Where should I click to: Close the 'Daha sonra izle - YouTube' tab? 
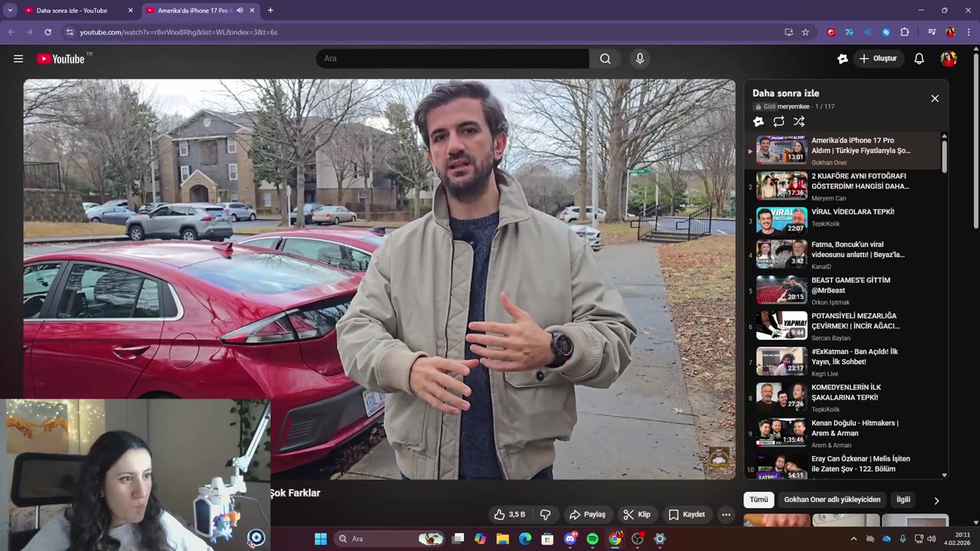point(130,11)
